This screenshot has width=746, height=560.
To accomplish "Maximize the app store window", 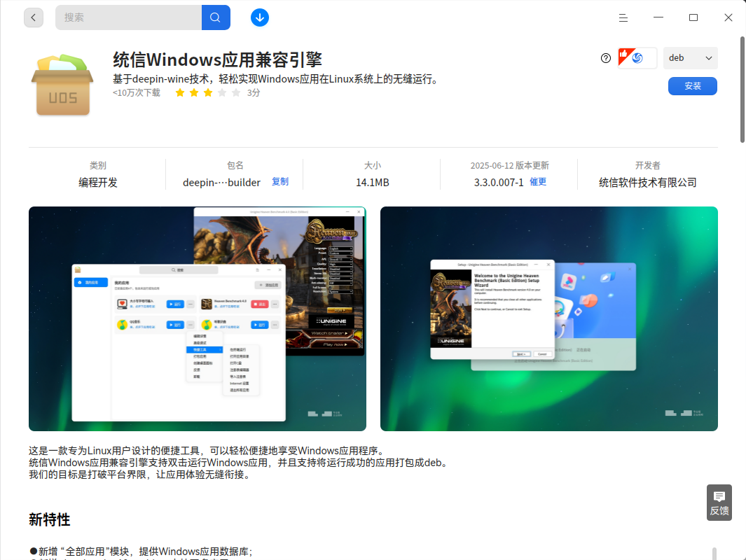I will tap(693, 17).
